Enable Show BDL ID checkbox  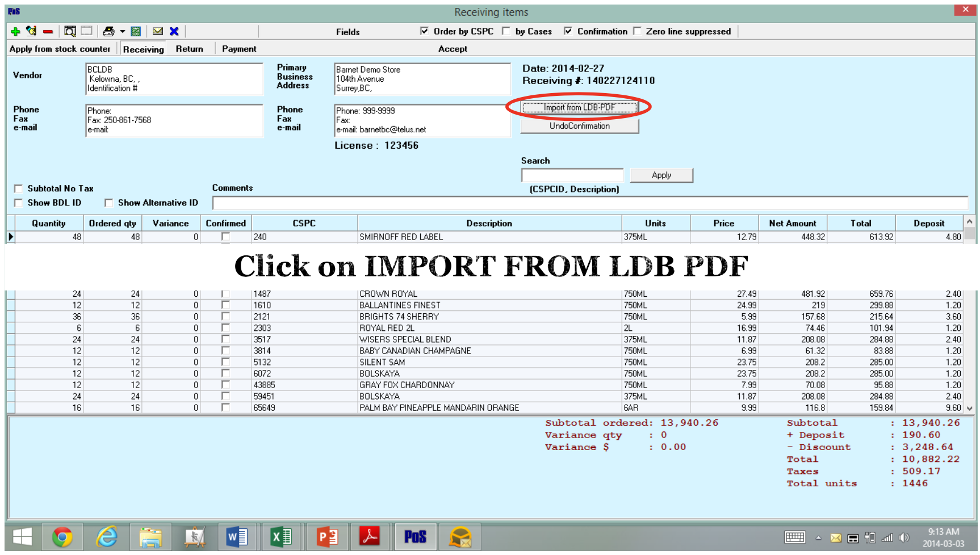(x=19, y=203)
